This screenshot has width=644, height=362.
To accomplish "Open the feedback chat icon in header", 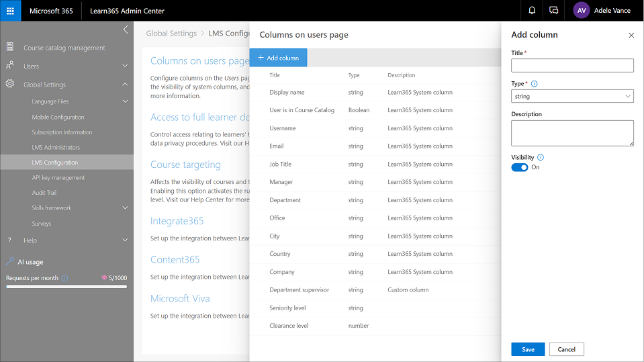I will pyautogui.click(x=553, y=11).
